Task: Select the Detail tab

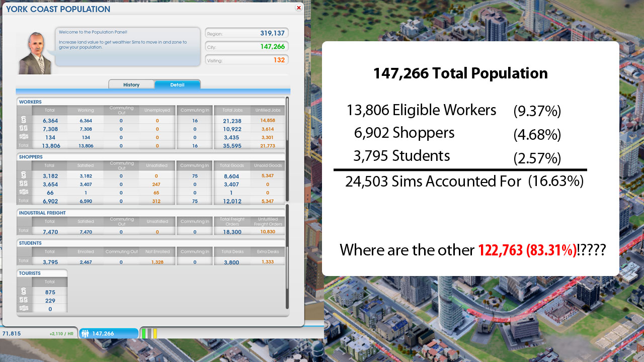Action: (177, 84)
